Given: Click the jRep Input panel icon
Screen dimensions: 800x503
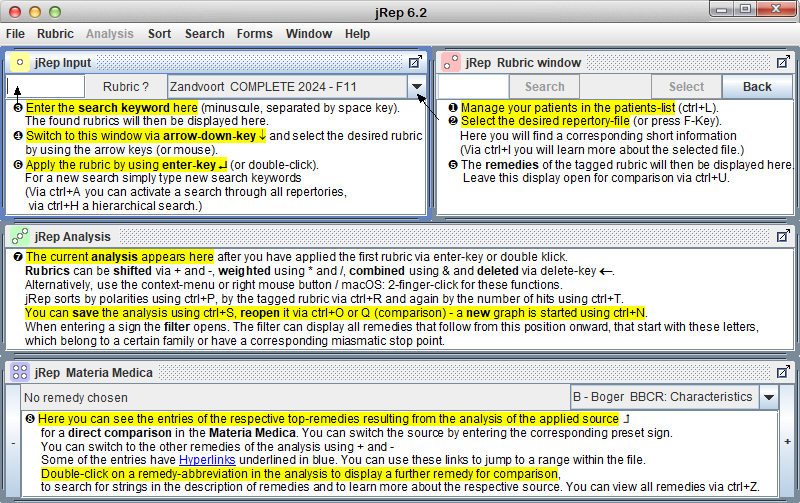Looking at the screenshot, I should click(x=19, y=62).
